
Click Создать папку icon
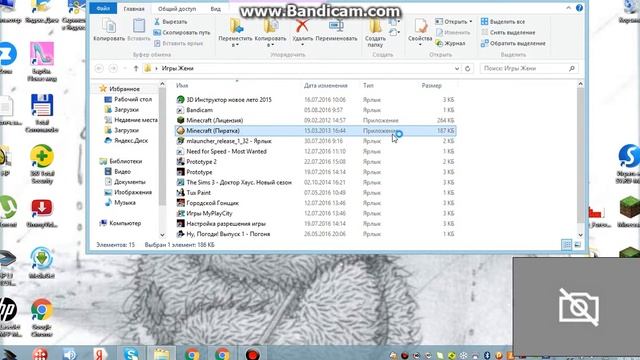click(375, 33)
